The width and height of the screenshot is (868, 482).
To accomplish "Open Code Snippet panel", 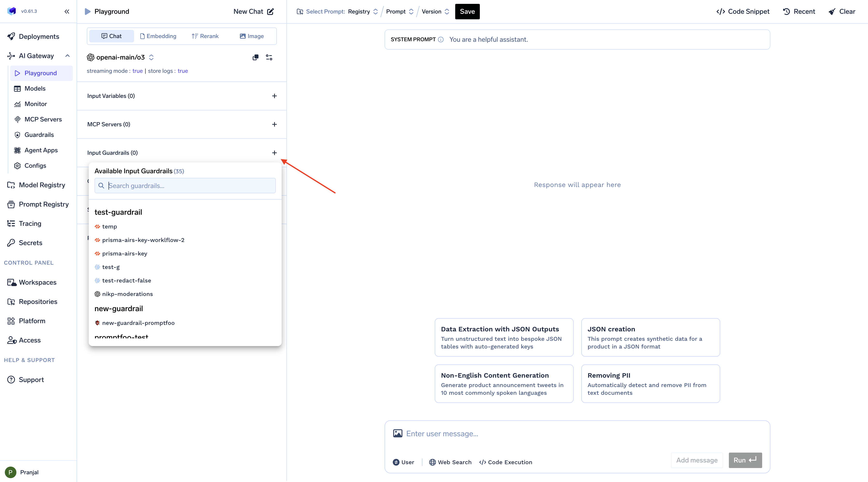I will [743, 12].
